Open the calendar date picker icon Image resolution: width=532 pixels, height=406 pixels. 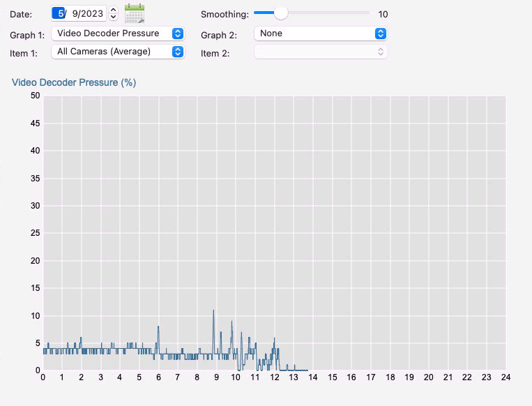pos(135,13)
